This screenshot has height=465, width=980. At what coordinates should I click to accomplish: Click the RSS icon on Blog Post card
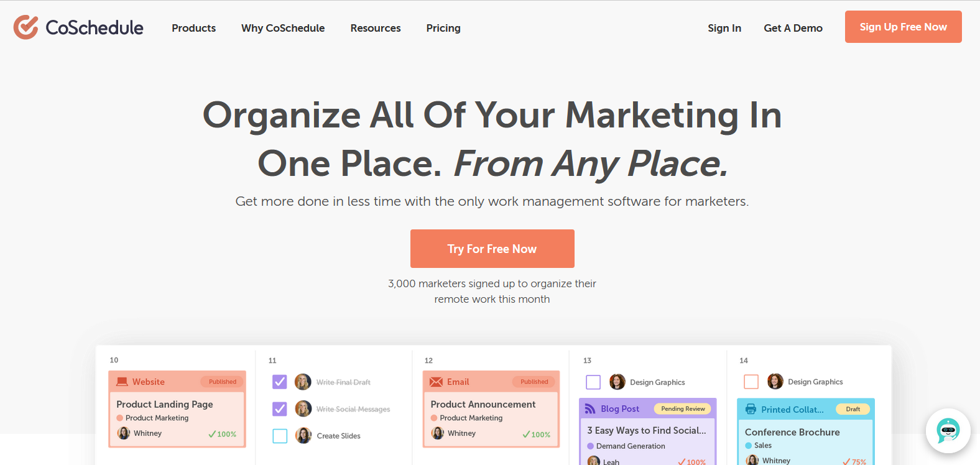click(590, 408)
